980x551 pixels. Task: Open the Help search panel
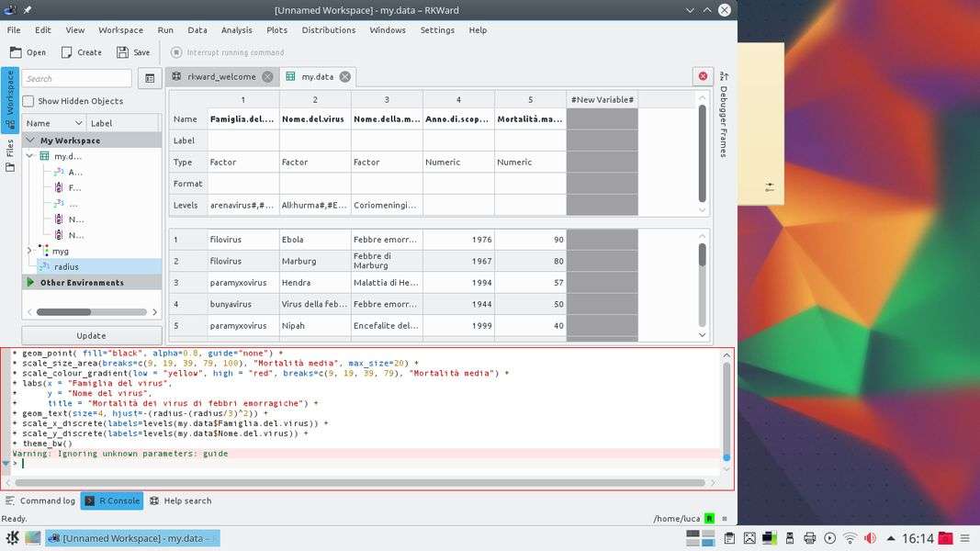pos(180,500)
